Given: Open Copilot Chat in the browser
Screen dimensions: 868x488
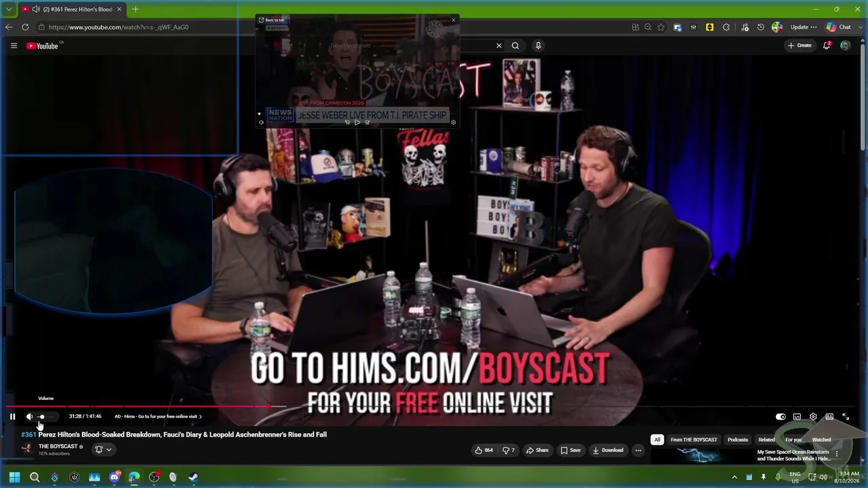Looking at the screenshot, I should (x=839, y=27).
